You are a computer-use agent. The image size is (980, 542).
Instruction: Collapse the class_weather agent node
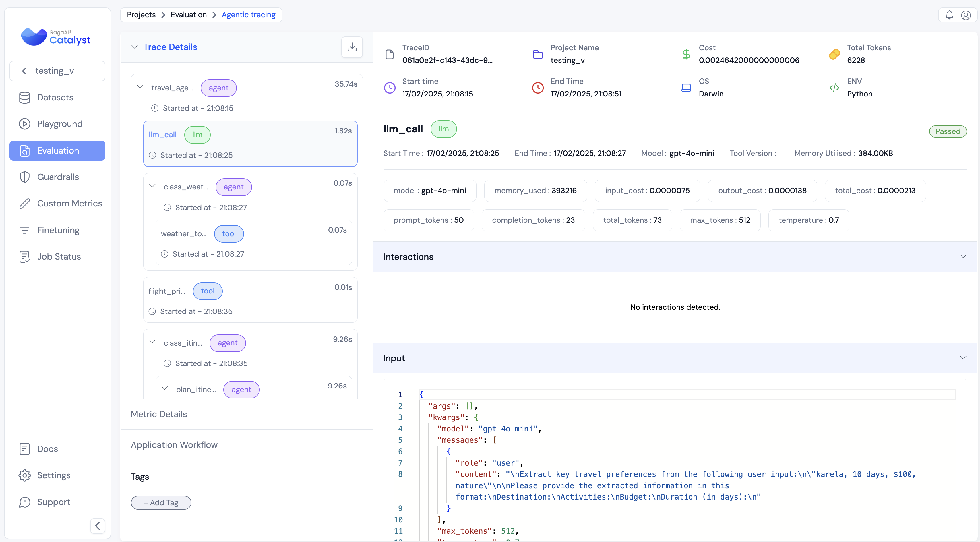coord(152,186)
